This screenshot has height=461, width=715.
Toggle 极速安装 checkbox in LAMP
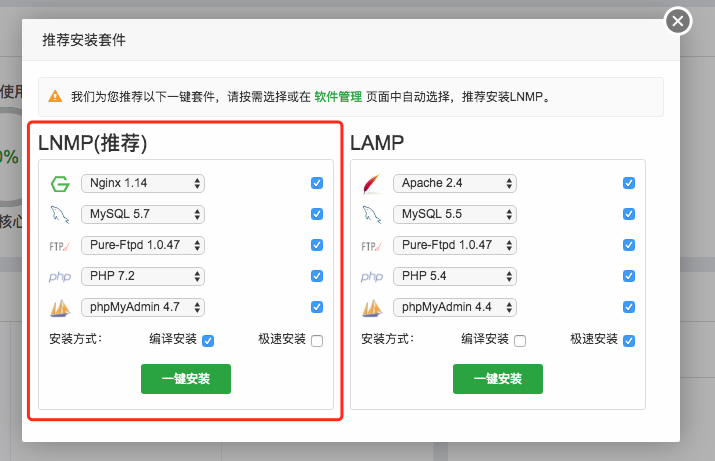[x=629, y=341]
